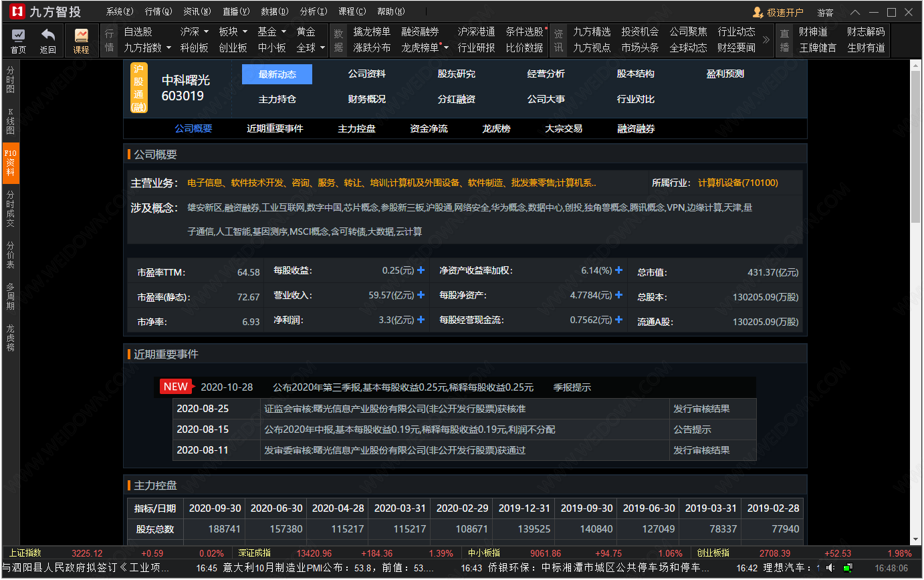Click the vertical scrollbar thumb
The height and width of the screenshot is (580, 924).
tap(916, 146)
